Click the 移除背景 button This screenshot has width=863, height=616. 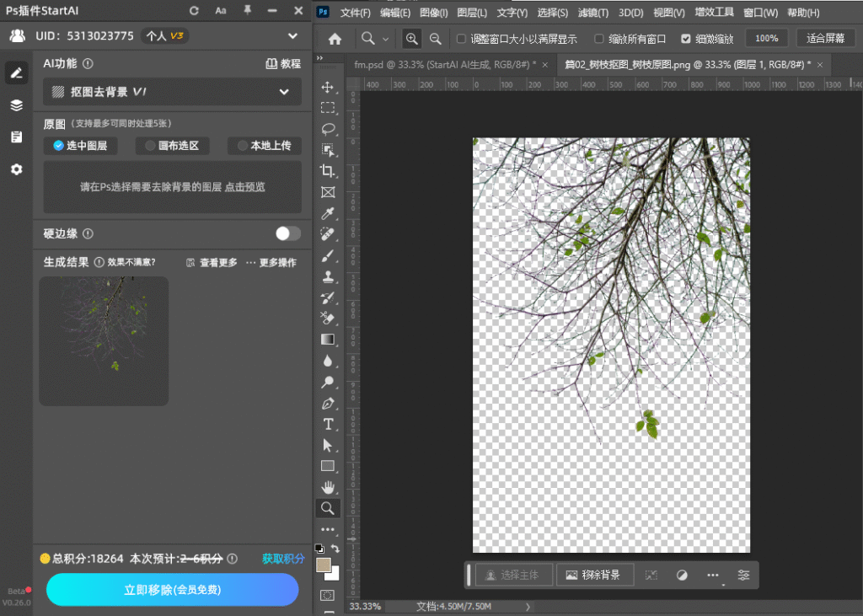[x=594, y=576]
